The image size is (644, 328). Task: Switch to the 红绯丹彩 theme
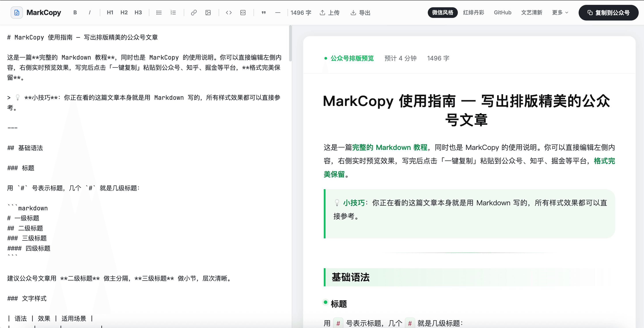click(x=473, y=13)
